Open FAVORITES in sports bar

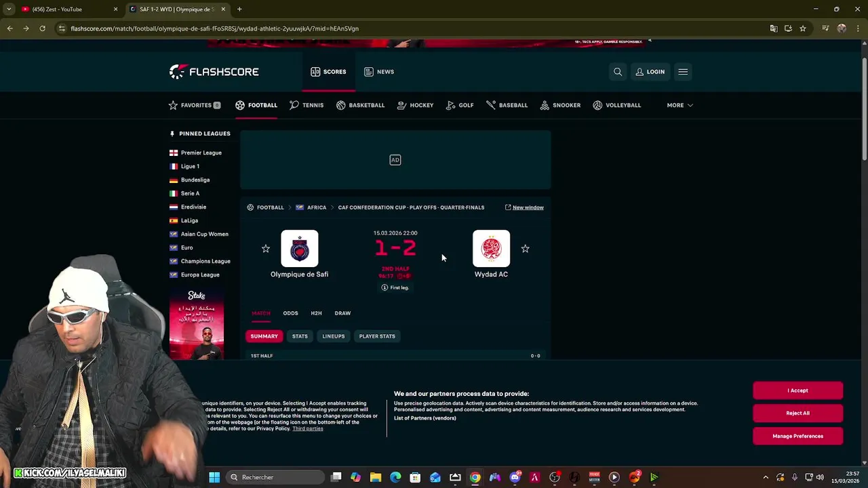[x=195, y=105]
